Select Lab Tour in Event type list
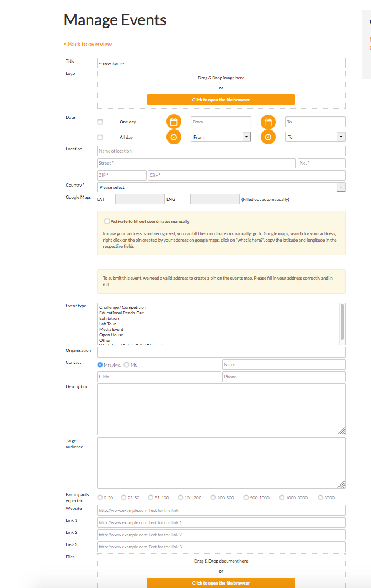 tap(107, 324)
